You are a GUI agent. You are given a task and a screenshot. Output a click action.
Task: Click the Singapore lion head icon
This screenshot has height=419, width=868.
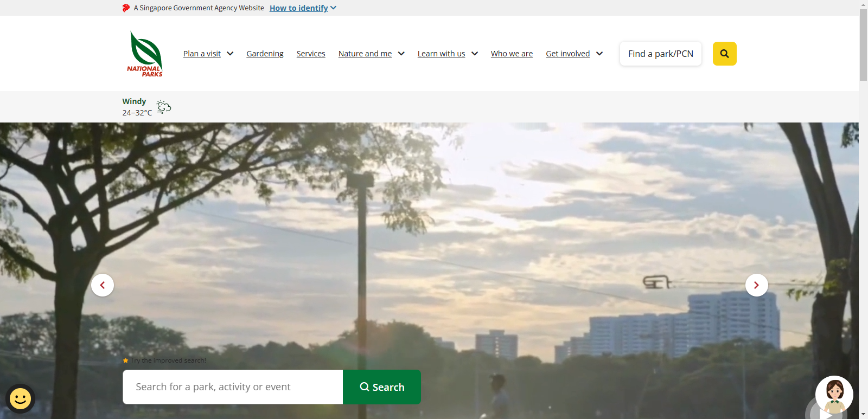[x=126, y=8]
